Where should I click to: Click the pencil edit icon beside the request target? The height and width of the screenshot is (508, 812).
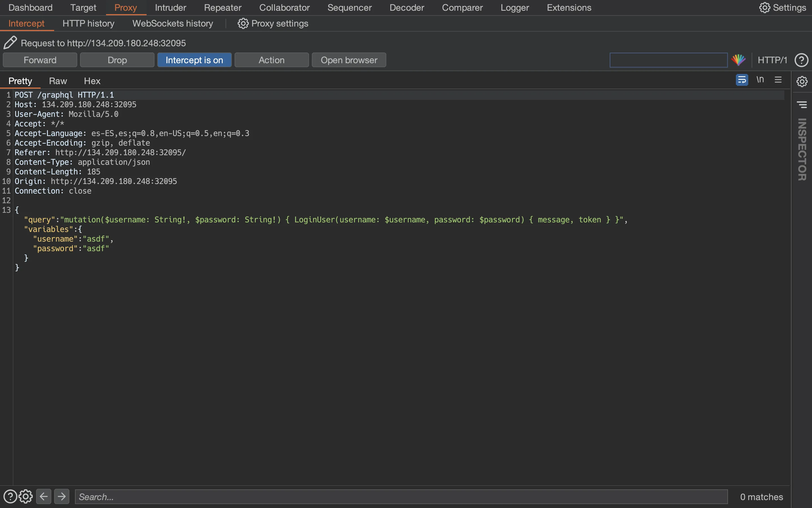click(10, 43)
